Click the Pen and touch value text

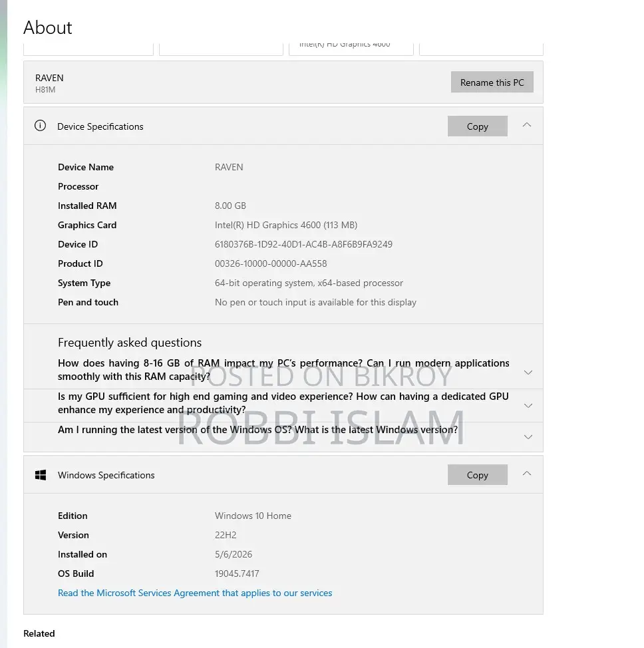(x=315, y=303)
